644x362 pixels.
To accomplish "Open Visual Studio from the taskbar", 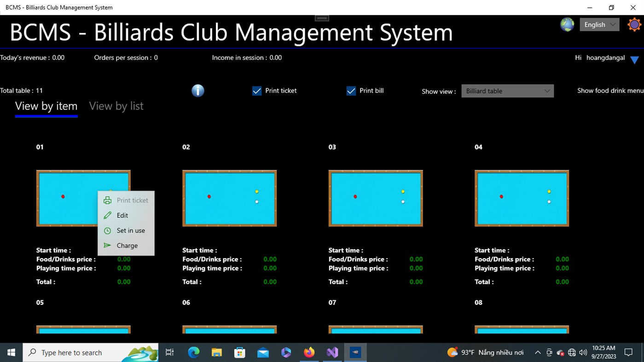I will click(332, 352).
